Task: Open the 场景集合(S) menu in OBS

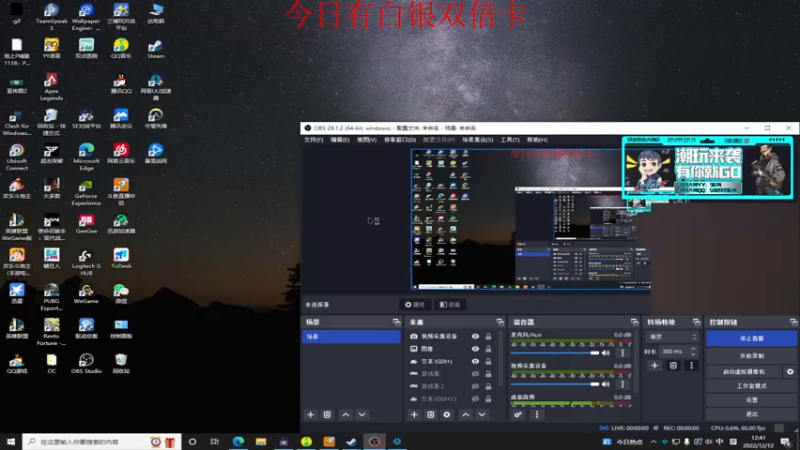Action: tap(478, 140)
